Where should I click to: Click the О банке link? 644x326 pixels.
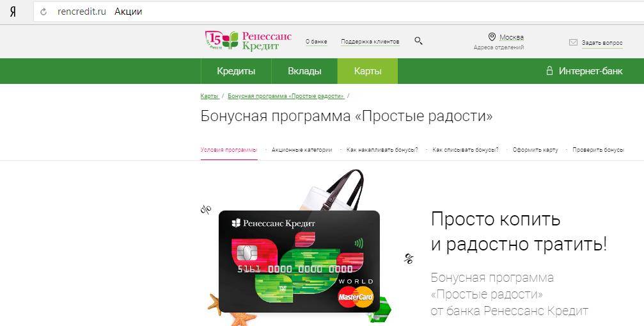pyautogui.click(x=317, y=42)
